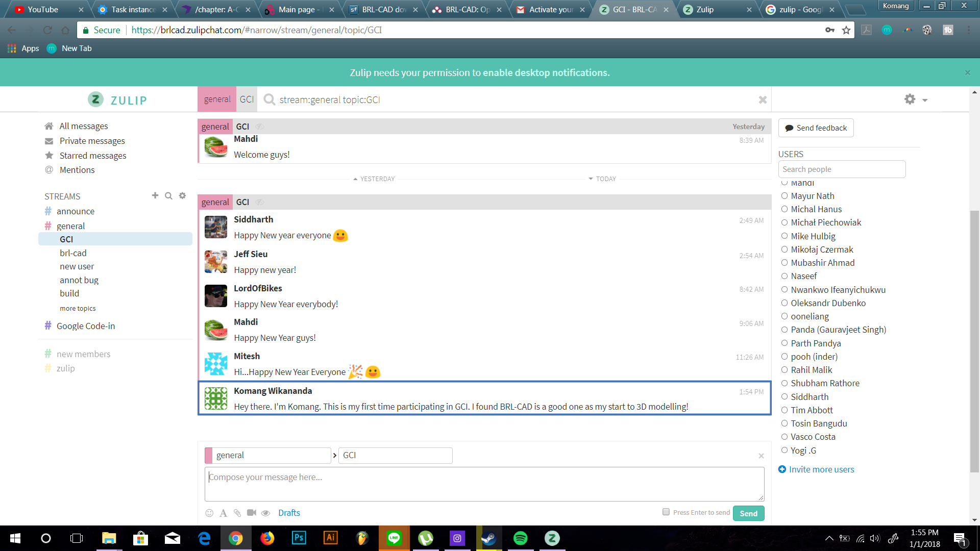Image resolution: width=980 pixels, height=551 pixels.
Task: Open Drafts link
Action: click(x=289, y=513)
